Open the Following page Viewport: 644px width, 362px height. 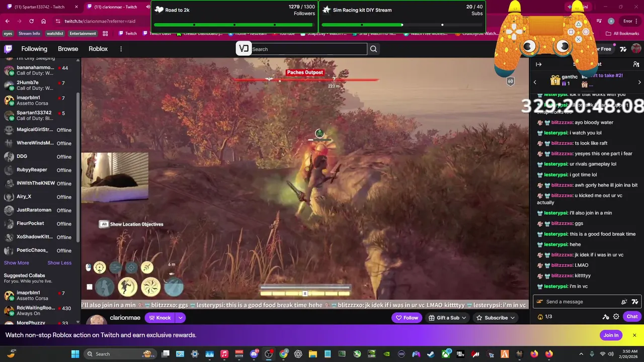click(x=34, y=49)
